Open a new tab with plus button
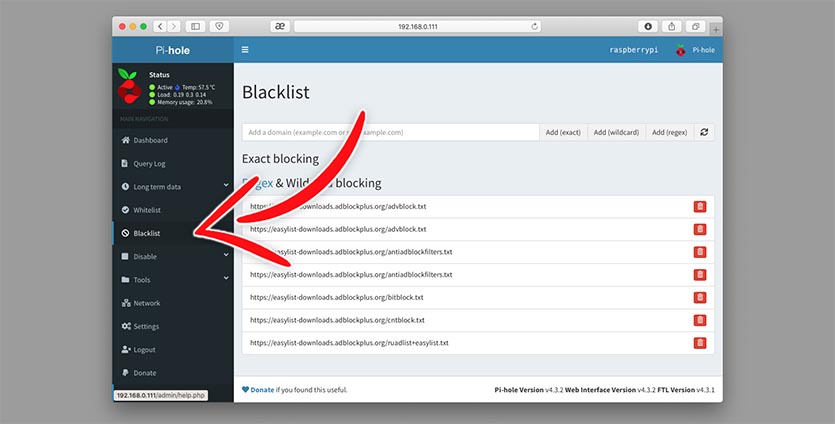Image resolution: width=835 pixels, height=424 pixels. [x=716, y=29]
